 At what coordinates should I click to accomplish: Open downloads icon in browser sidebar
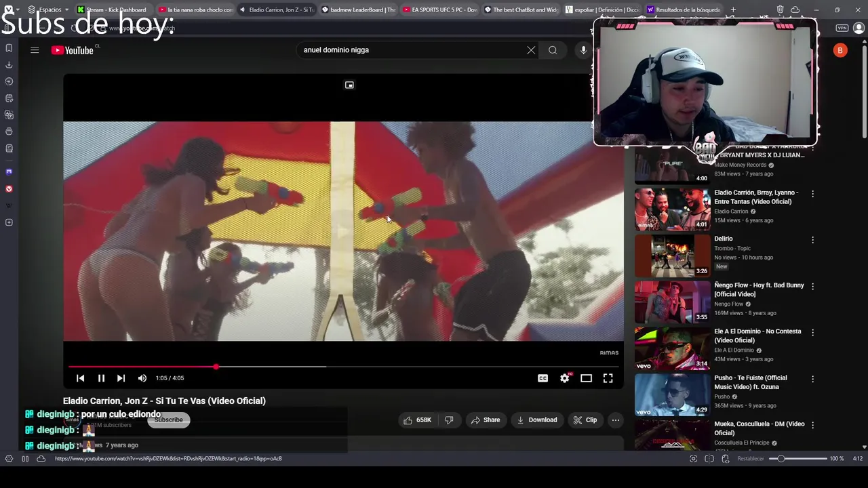click(9, 65)
